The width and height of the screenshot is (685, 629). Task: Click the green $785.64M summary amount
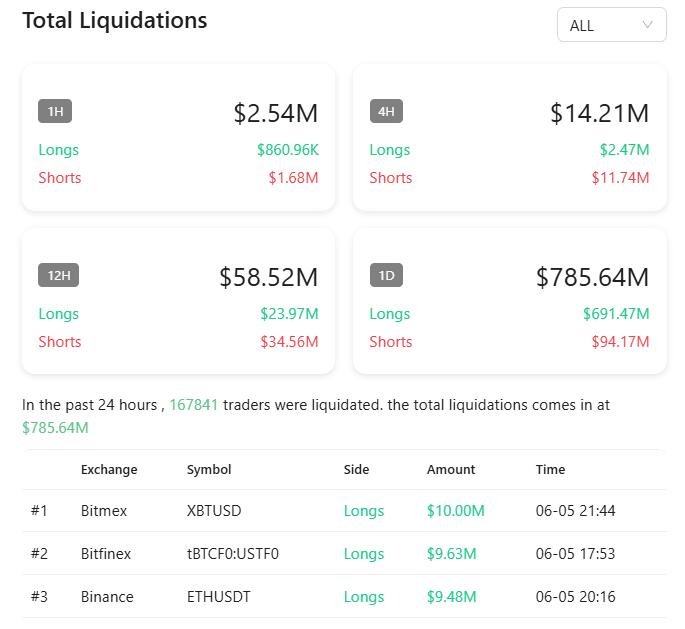pyautogui.click(x=55, y=428)
